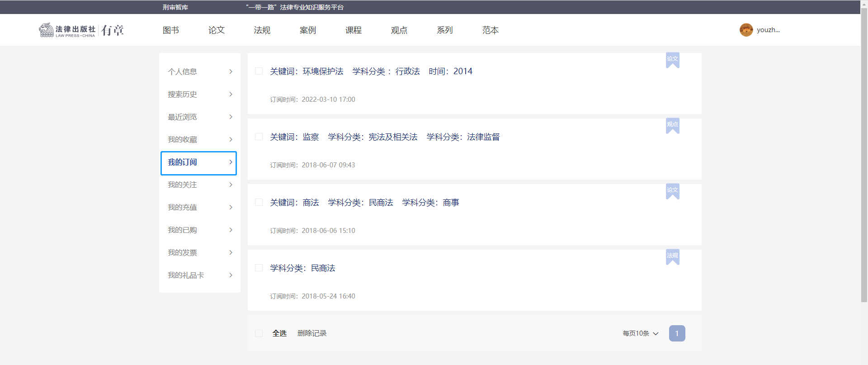868x365 pixels.
Task: Click the arrow icon beside 个人信息
Action: [x=231, y=71]
